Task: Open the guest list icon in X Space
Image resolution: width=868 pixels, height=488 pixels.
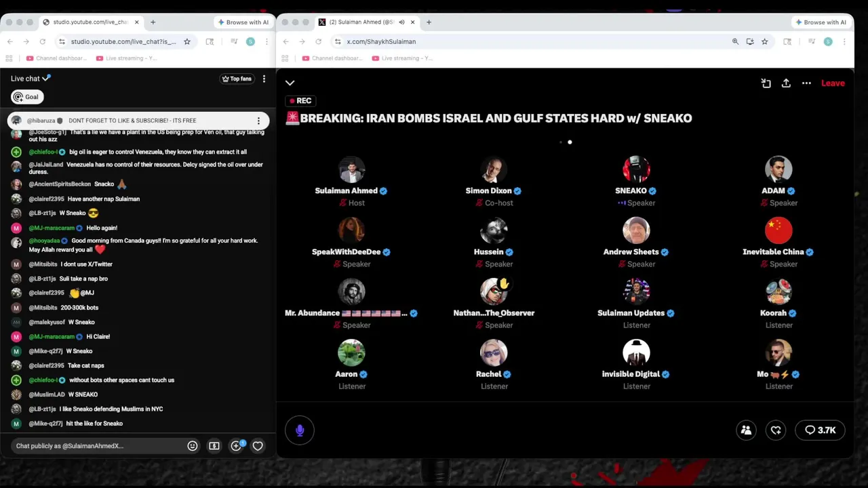Action: coord(746,430)
